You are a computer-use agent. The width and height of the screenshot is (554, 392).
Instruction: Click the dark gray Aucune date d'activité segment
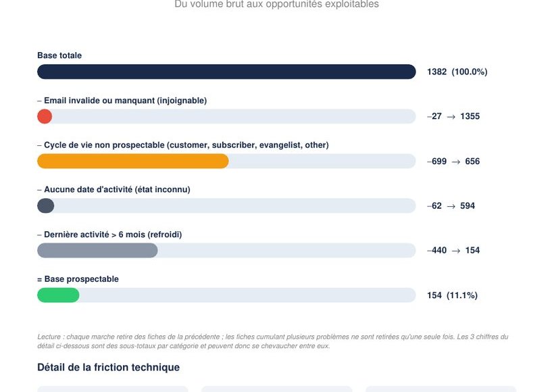coord(45,205)
